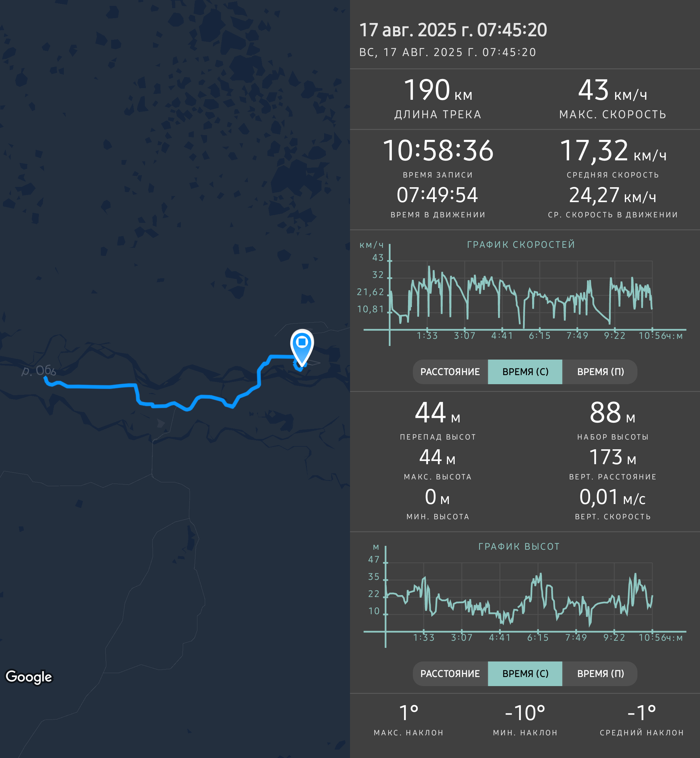Viewport: 700px width, 758px height.
Task: Select ВРЕМЯ (С) in the speed graph selector
Action: (x=525, y=372)
